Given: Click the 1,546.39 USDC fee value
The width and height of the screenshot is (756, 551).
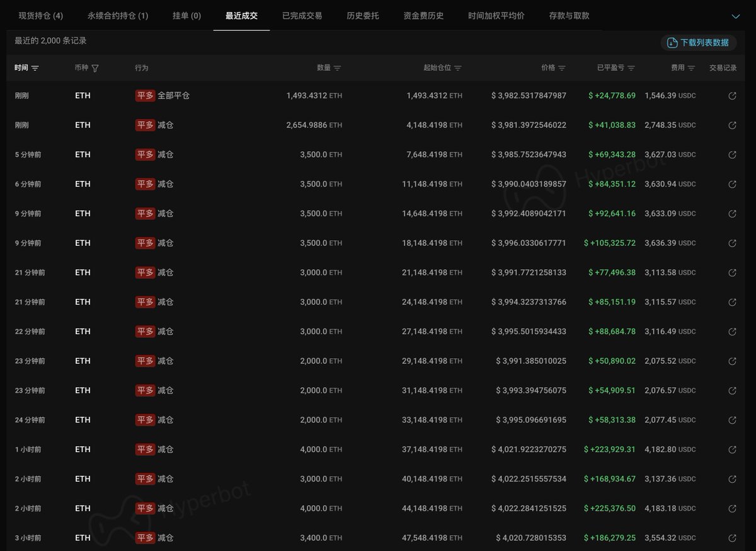Looking at the screenshot, I should [670, 96].
